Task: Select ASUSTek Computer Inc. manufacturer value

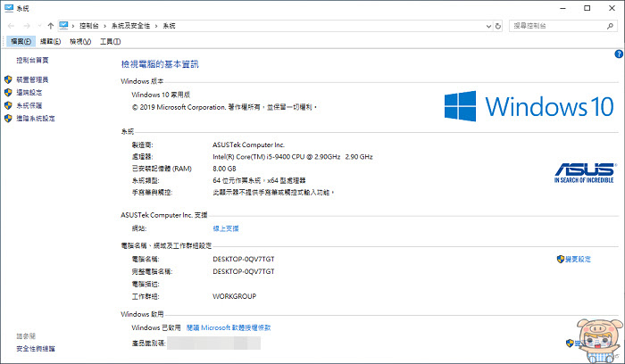Action: tap(248, 145)
